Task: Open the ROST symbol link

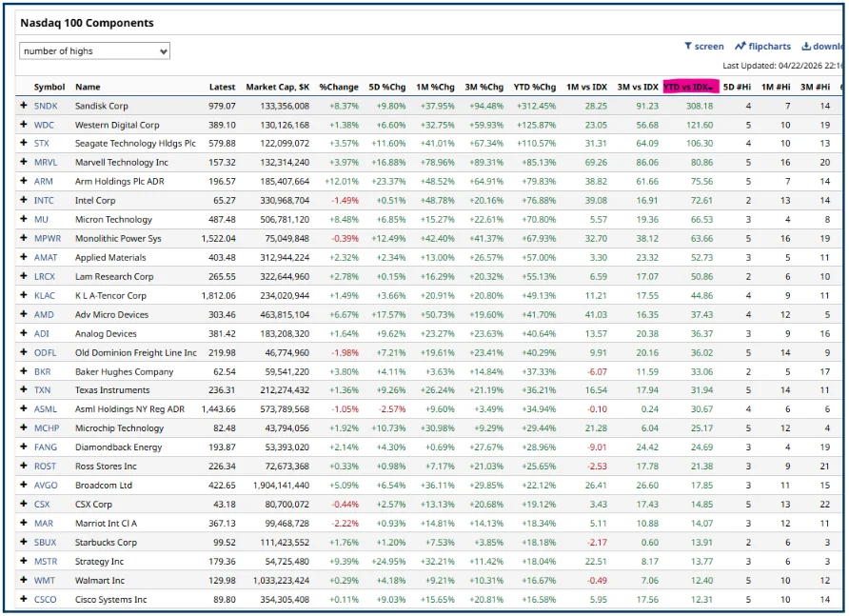Action: coord(45,466)
